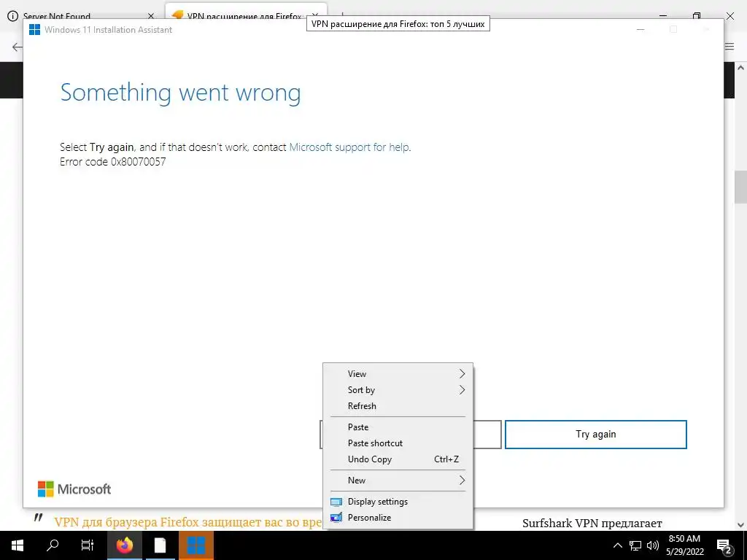This screenshot has height=560, width=747.
Task: Minimize the Installation Assistant window
Action: click(x=640, y=29)
